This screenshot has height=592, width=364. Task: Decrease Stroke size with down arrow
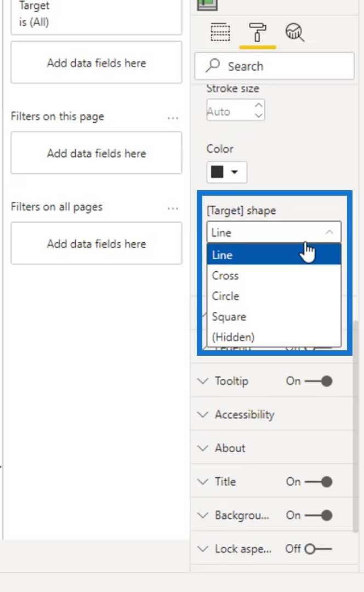pyautogui.click(x=259, y=115)
